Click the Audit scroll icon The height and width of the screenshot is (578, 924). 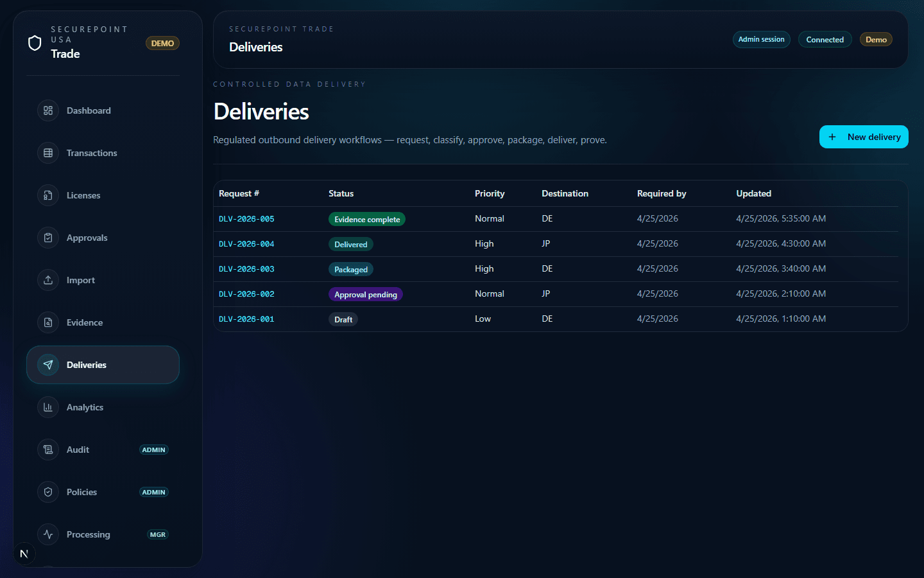48,450
